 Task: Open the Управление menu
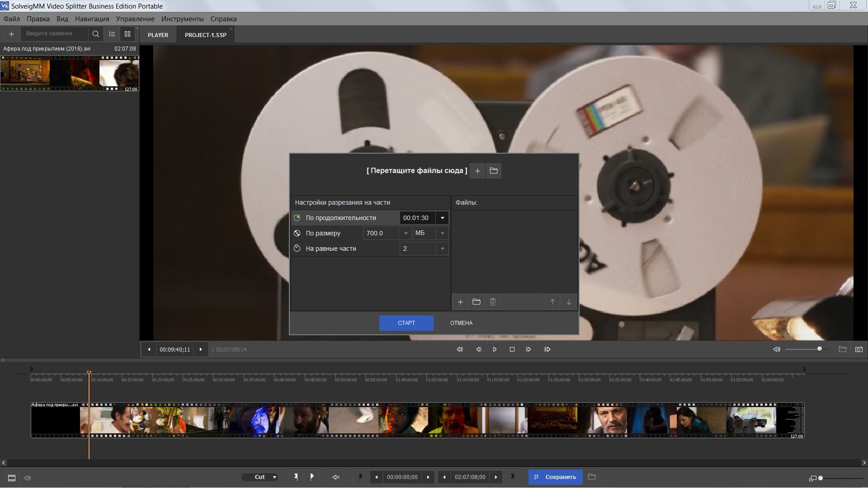[135, 19]
